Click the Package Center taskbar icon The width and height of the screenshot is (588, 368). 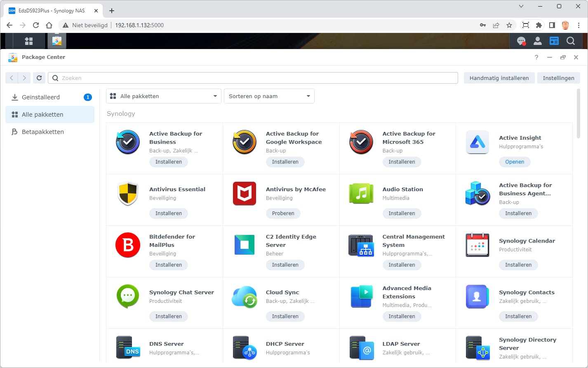click(x=57, y=41)
